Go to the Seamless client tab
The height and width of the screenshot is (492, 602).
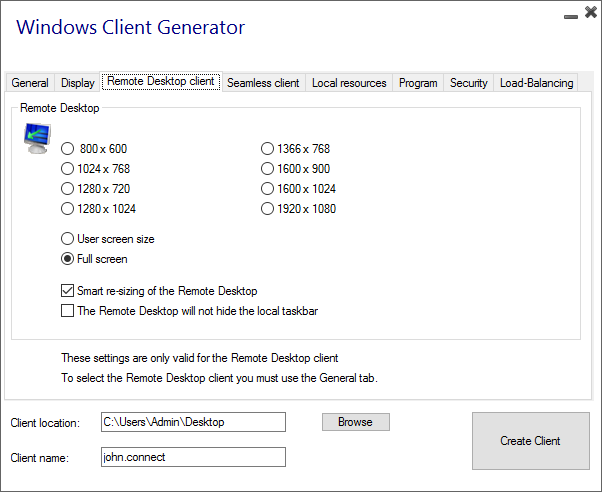[263, 83]
